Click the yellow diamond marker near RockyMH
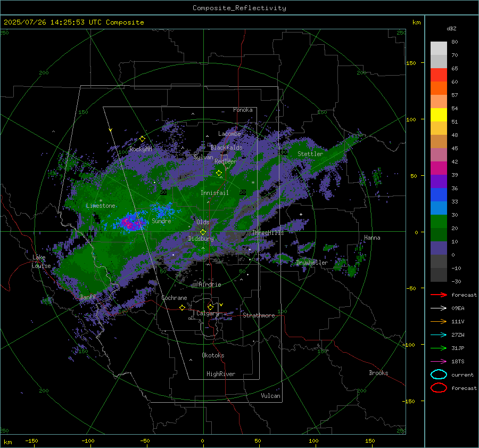Image resolution: width=479 pixels, height=448 pixels. [x=142, y=139]
